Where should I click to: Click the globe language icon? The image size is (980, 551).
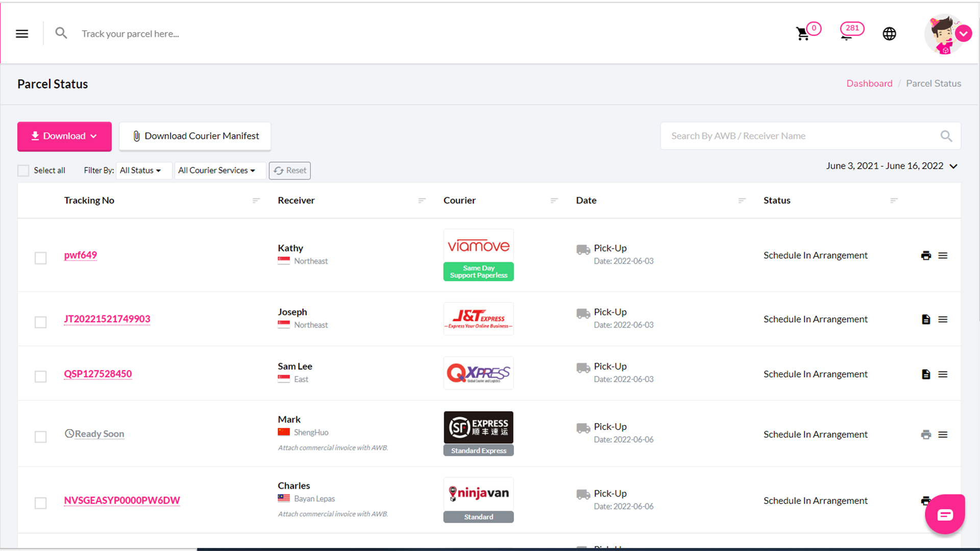pyautogui.click(x=889, y=34)
